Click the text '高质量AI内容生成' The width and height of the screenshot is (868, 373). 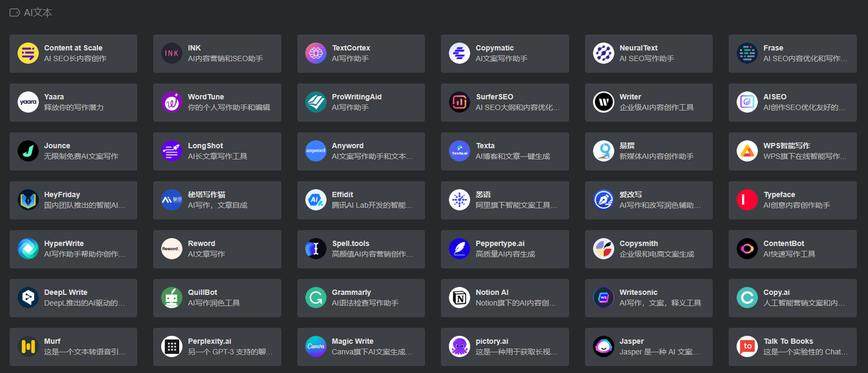(x=505, y=254)
